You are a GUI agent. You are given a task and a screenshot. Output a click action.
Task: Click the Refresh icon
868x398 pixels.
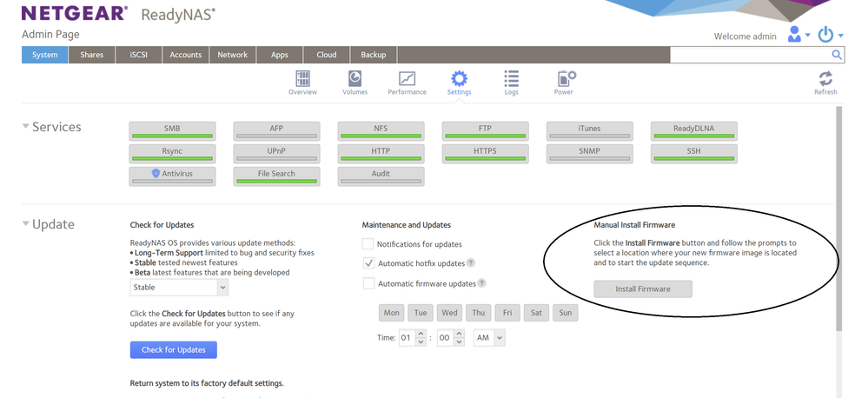pos(825,78)
